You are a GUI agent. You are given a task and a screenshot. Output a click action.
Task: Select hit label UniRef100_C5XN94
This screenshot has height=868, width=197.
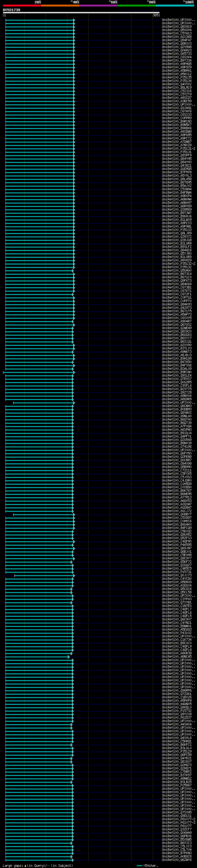[x=177, y=189]
